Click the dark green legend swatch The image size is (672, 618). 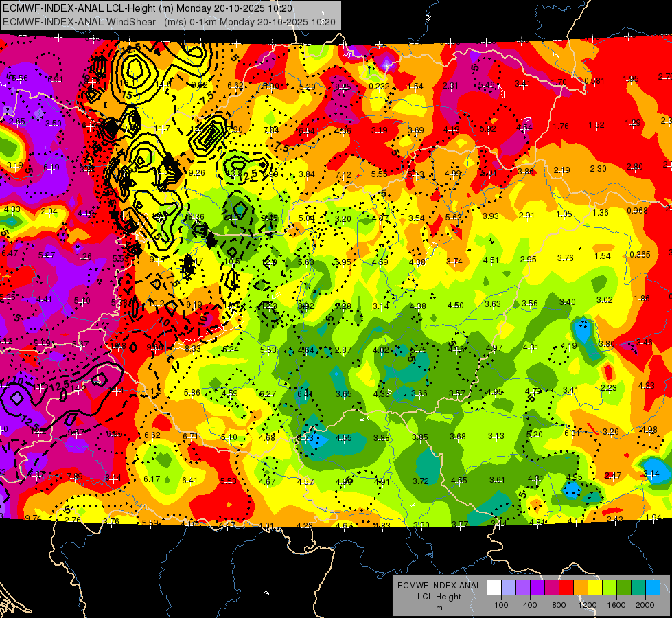624,588
